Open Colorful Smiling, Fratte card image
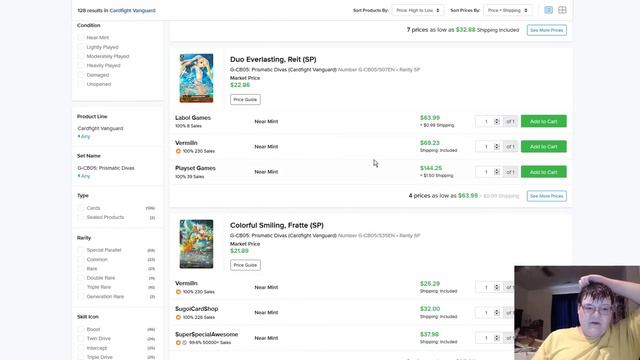The image size is (640, 360). (x=196, y=244)
